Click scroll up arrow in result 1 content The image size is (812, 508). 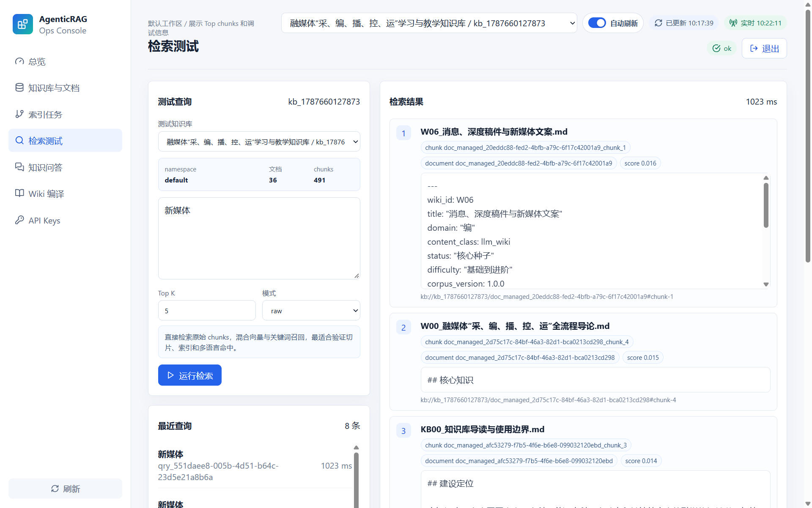click(766, 178)
